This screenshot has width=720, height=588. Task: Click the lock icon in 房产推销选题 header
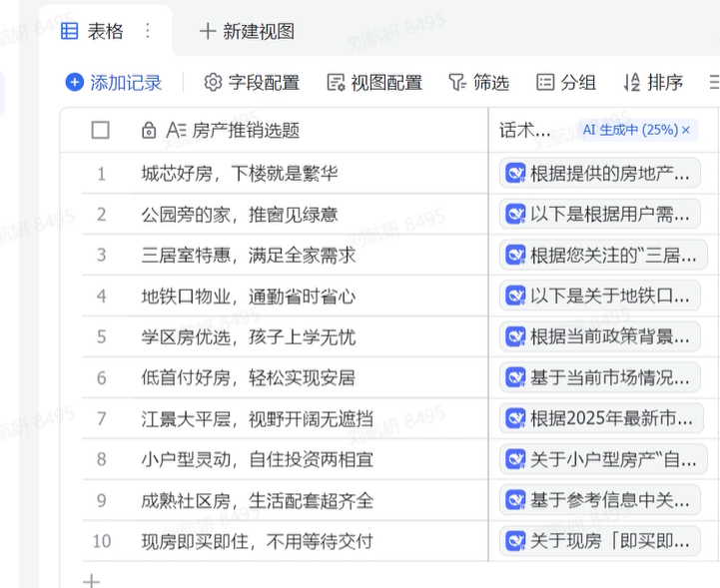click(x=149, y=131)
